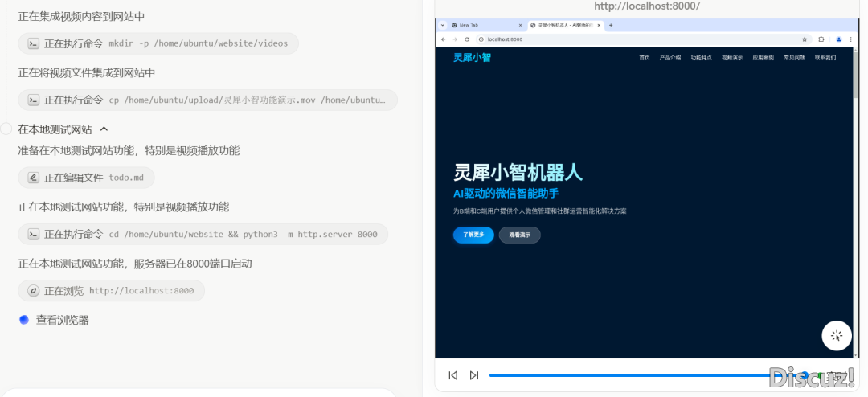868x397 pixels.
Task: Click the 了解更多 button
Action: [x=473, y=235]
